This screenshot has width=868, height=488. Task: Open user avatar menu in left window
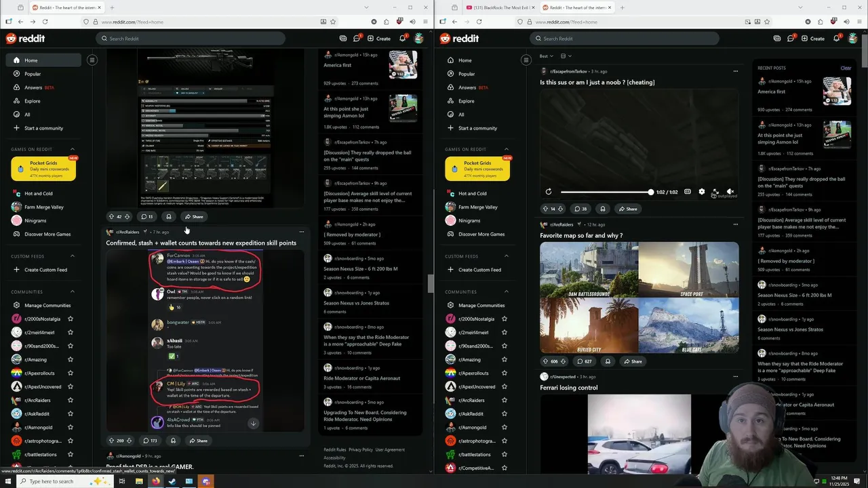tap(419, 39)
